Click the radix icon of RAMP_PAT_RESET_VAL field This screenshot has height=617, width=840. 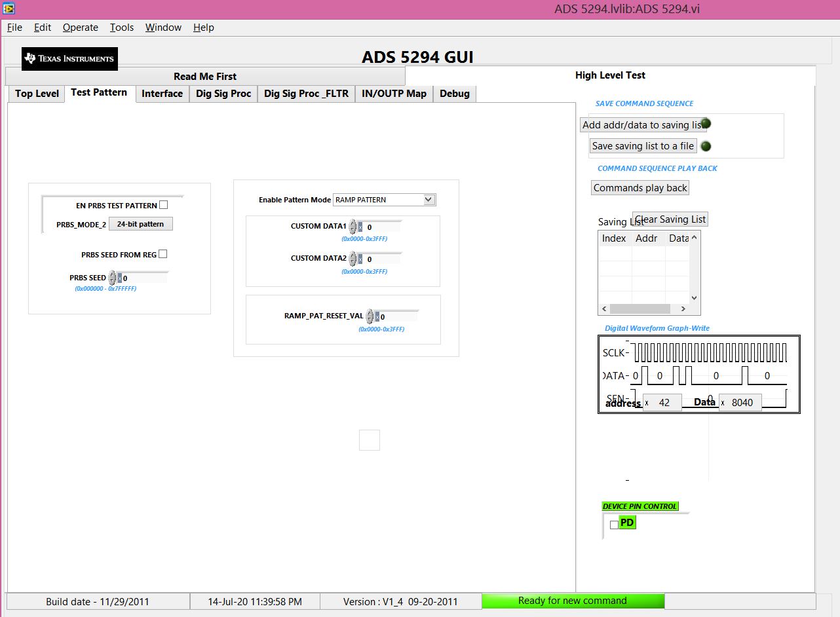tap(377, 317)
